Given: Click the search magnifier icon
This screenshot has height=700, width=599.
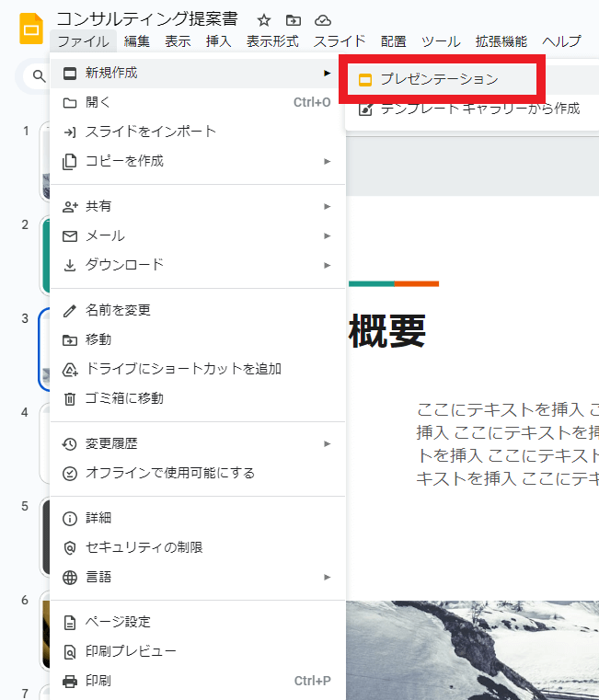Looking at the screenshot, I should pos(39,76).
